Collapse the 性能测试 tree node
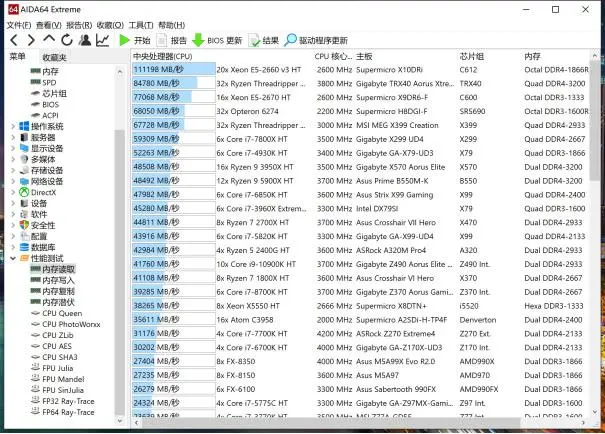The height and width of the screenshot is (434, 605). [x=13, y=258]
